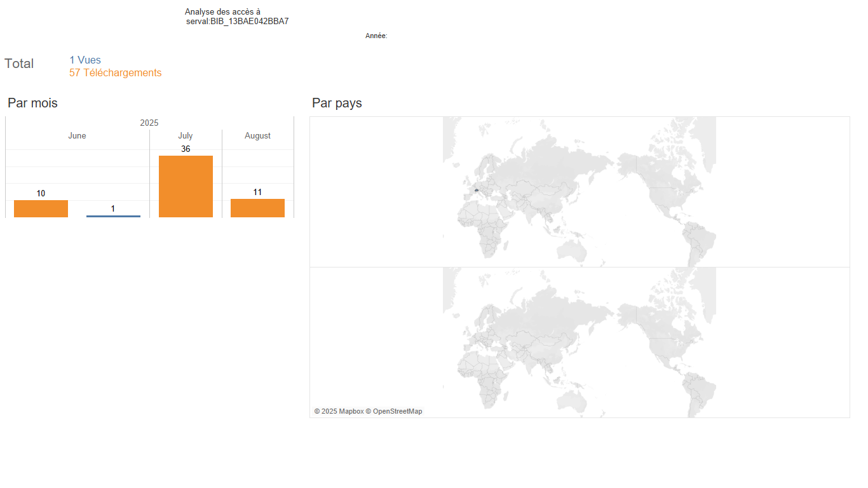This screenshot has width=868, height=488.
Task: Click the 'Par mois' section heading
Action: pyautogui.click(x=32, y=103)
